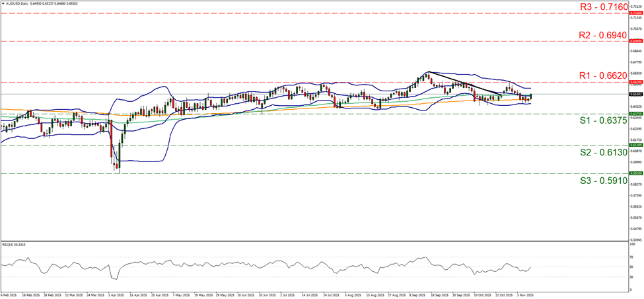
Task: Click the red 0.6940 price tag on axis
Action: click(x=635, y=41)
